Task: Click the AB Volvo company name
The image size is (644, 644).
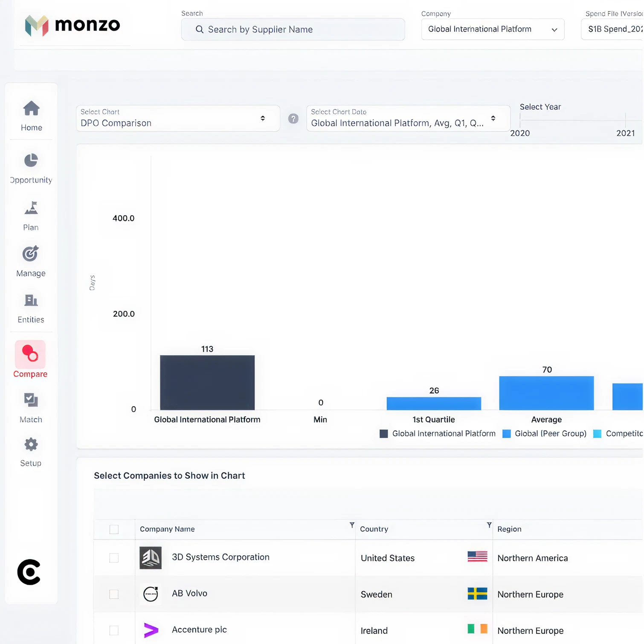Action: [x=189, y=593]
